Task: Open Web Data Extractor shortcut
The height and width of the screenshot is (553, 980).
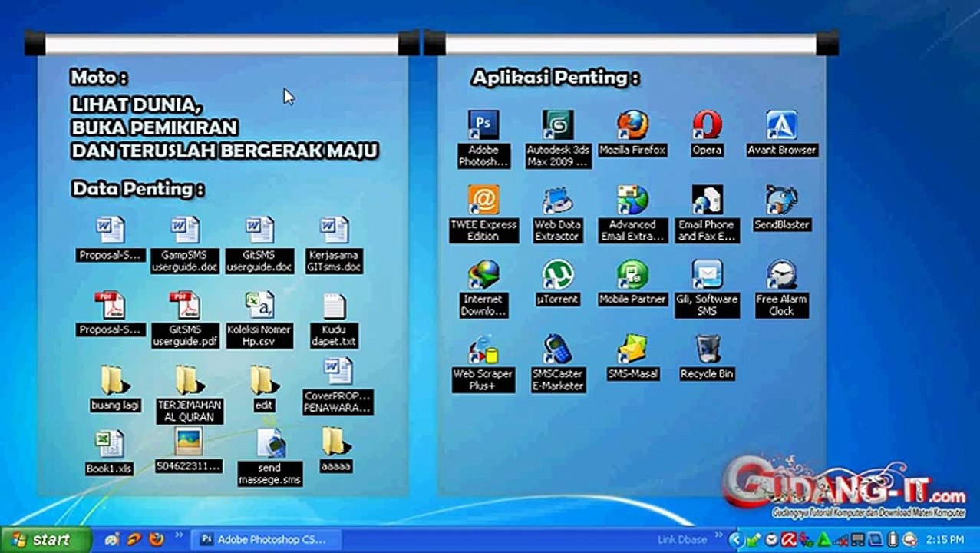Action: click(558, 214)
